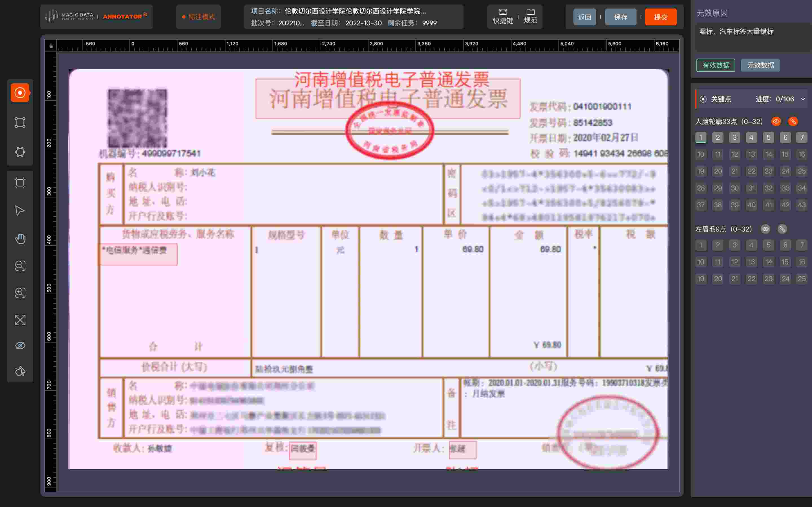Click the 保存 save button
This screenshot has height=507, width=812.
tap(621, 17)
